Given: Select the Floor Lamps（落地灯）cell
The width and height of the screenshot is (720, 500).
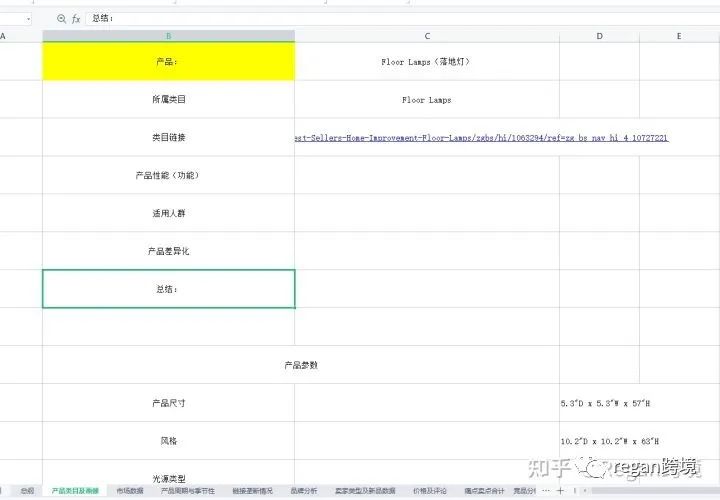Looking at the screenshot, I should [427, 62].
